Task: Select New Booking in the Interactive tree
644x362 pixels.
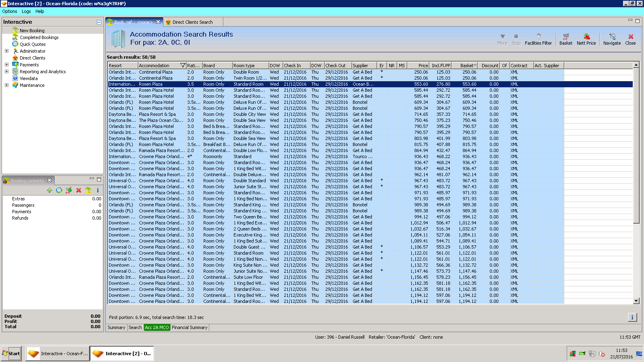Action: (x=32, y=31)
